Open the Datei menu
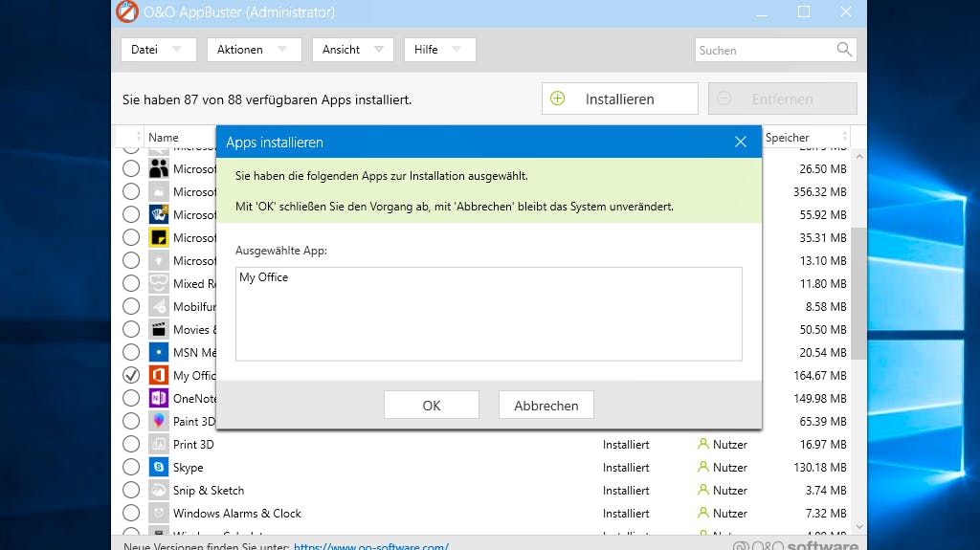This screenshot has height=550, width=980. click(x=158, y=50)
